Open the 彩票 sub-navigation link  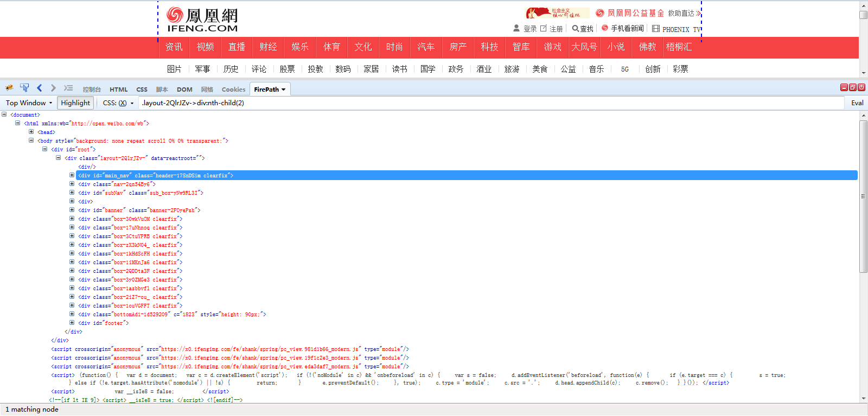pyautogui.click(x=680, y=69)
